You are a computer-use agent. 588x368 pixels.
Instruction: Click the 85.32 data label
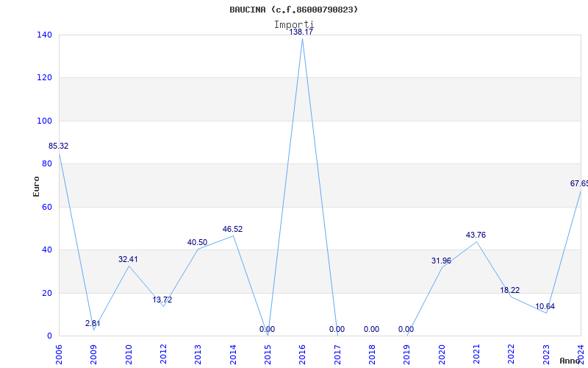coord(59,146)
